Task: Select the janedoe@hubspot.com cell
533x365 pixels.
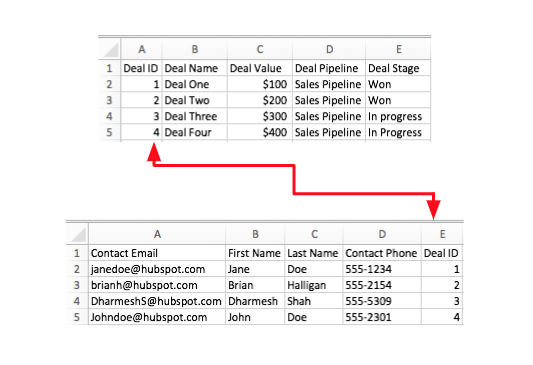Action: pos(157,269)
